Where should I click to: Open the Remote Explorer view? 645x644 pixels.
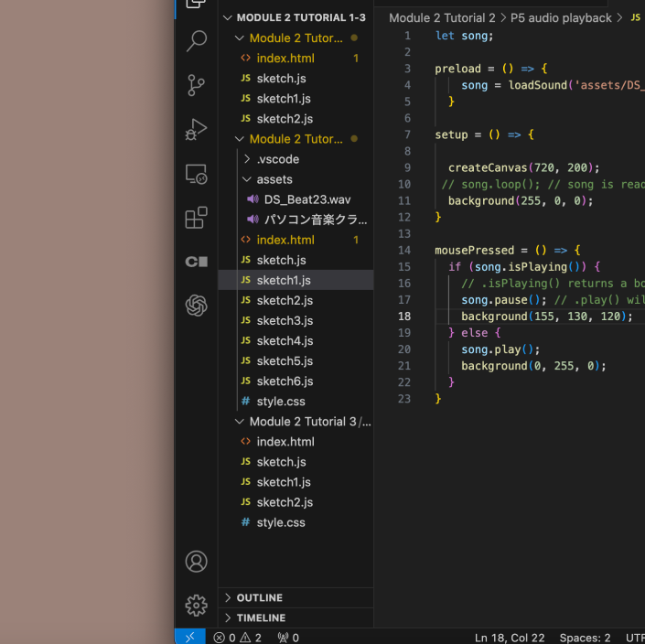(x=196, y=174)
